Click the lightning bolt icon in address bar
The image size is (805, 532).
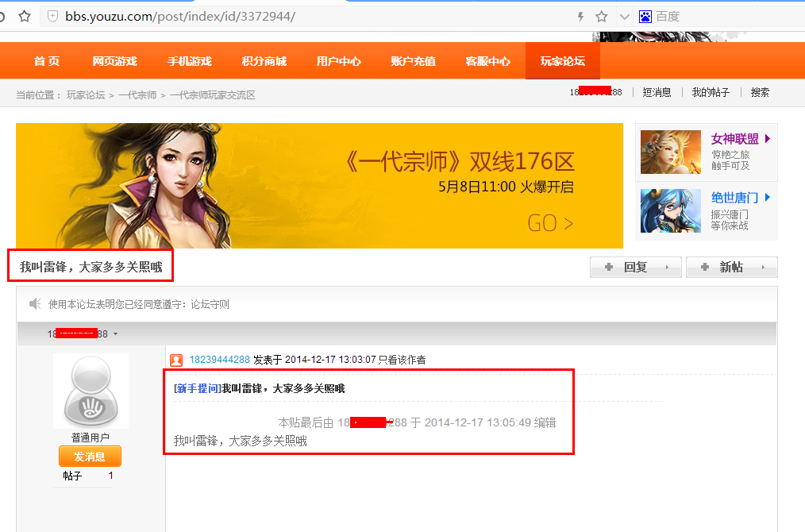pyautogui.click(x=580, y=17)
